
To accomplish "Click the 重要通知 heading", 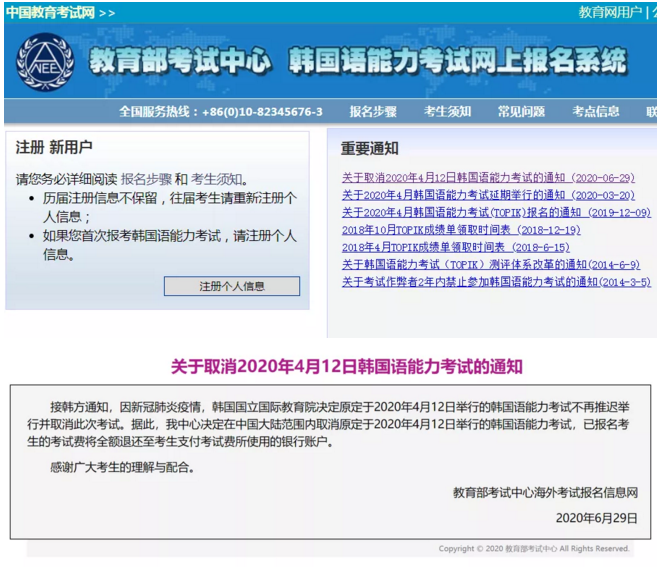I will pyautogui.click(x=369, y=148).
